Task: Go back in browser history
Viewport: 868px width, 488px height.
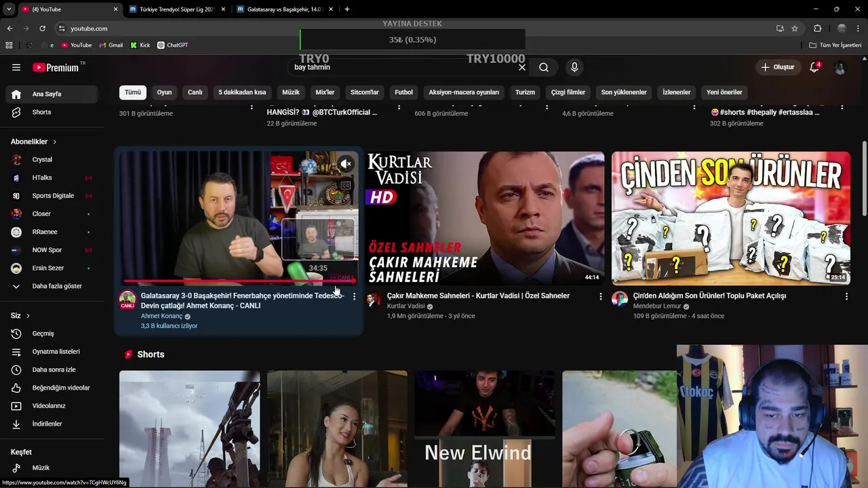Action: click(x=9, y=28)
